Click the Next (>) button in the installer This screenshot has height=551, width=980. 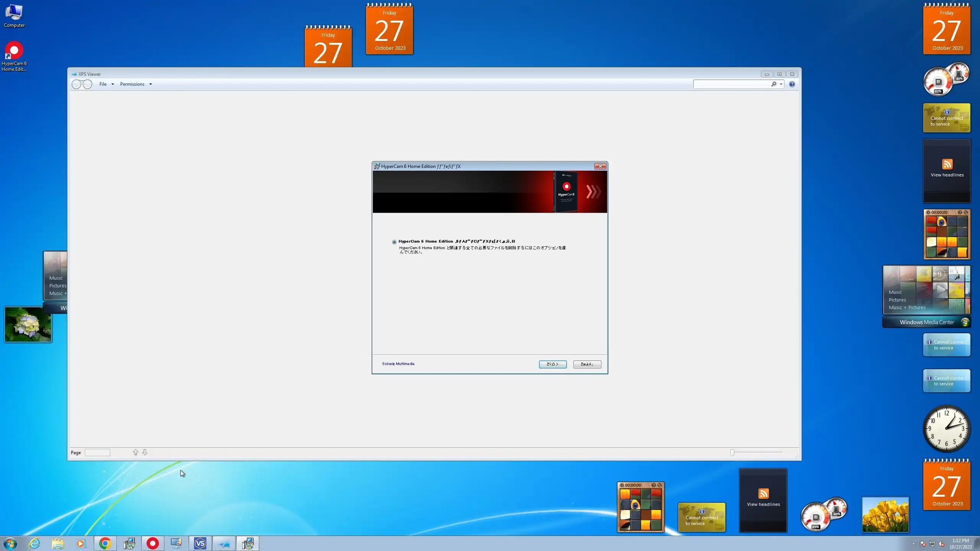[x=552, y=364]
